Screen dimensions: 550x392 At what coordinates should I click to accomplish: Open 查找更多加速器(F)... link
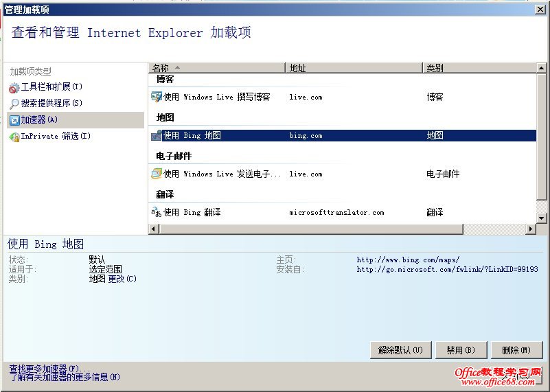pos(49,369)
